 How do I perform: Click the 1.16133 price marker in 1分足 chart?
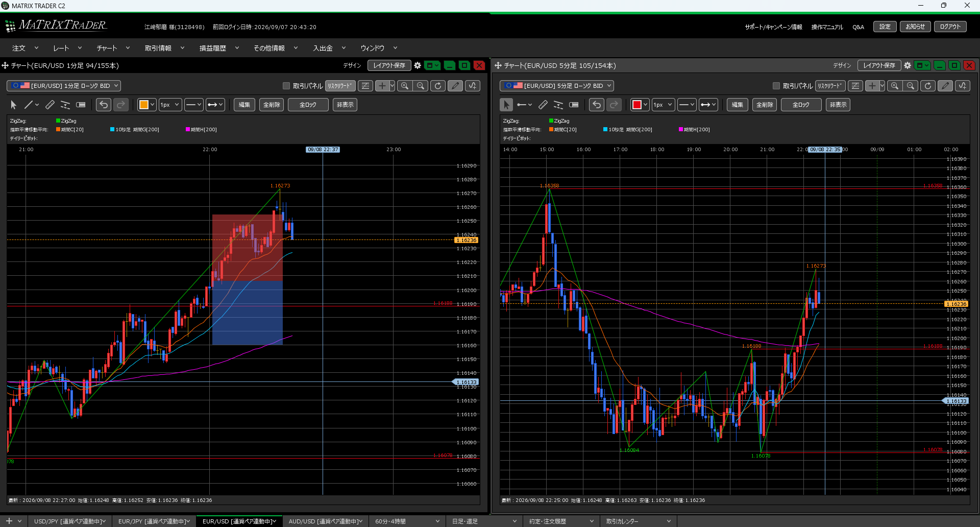coord(465,382)
